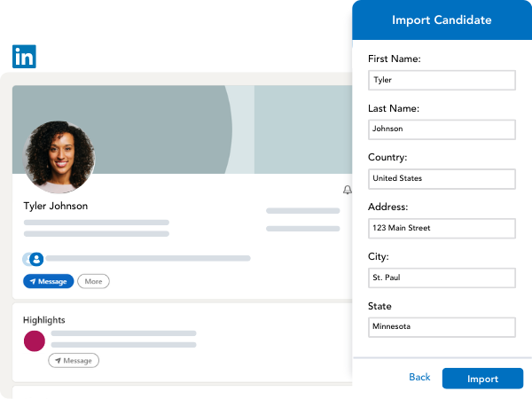This screenshot has height=399, width=532.
Task: Open the More options button
Action: [93, 281]
